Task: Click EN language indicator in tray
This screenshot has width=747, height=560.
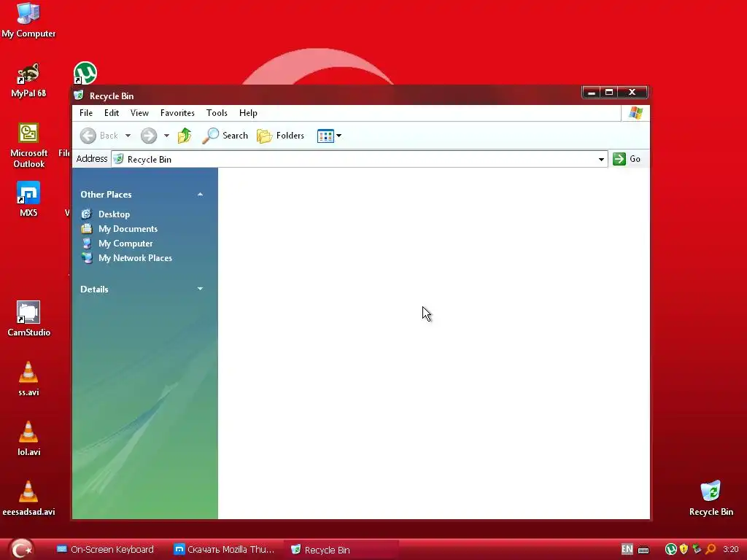Action: [627, 550]
